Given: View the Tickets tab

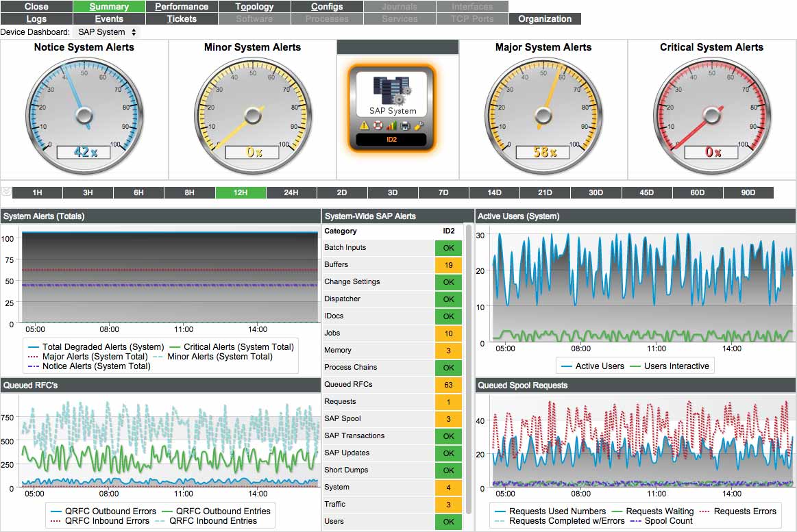Looking at the screenshot, I should coord(182,18).
